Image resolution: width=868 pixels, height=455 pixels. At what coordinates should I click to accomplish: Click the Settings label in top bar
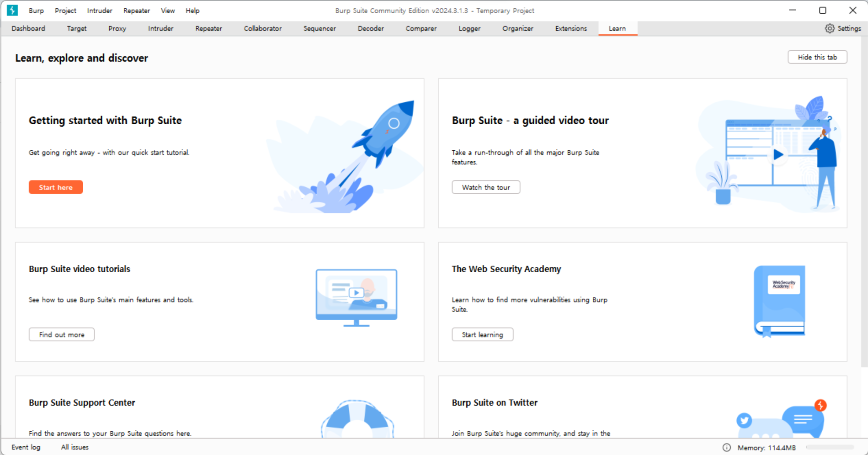click(x=849, y=28)
